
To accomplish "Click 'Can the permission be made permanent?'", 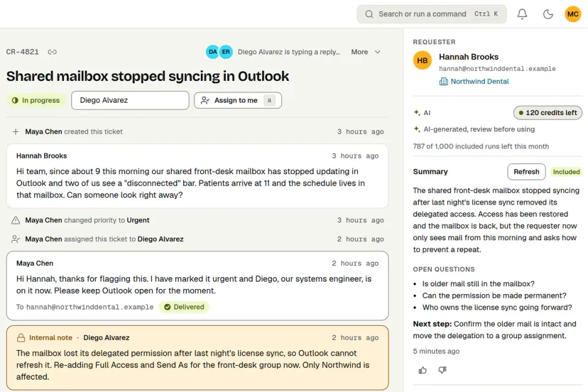I will click(x=494, y=296).
